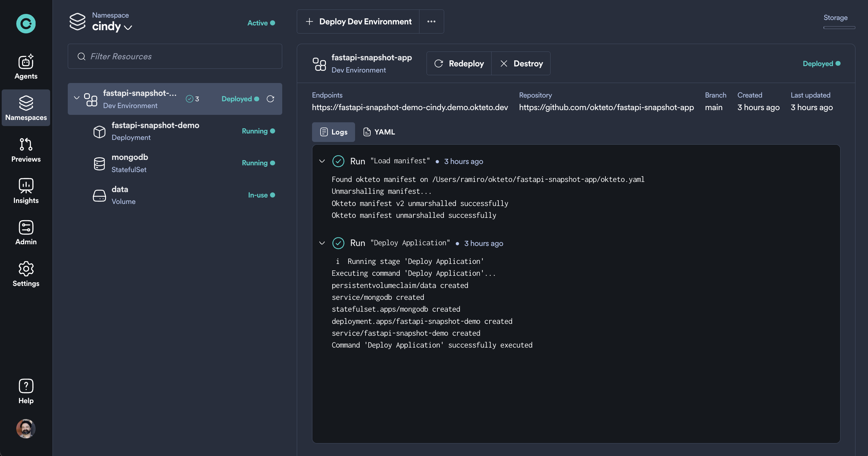Viewport: 868px width, 456px height.
Task: Select the Namespaces sidebar icon
Action: coord(26,108)
